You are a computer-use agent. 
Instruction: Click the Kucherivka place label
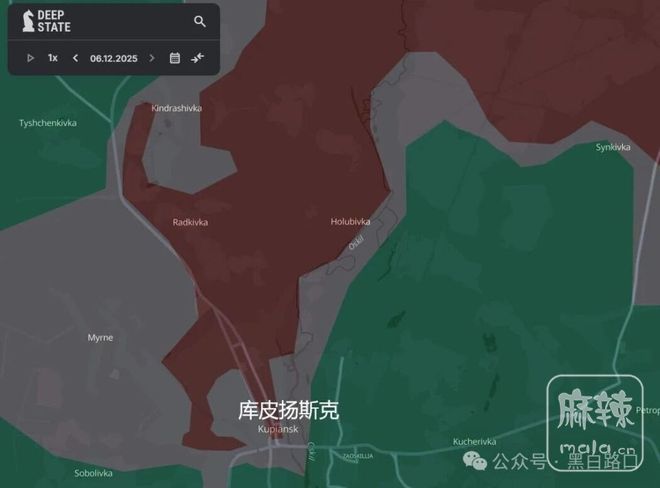point(474,441)
